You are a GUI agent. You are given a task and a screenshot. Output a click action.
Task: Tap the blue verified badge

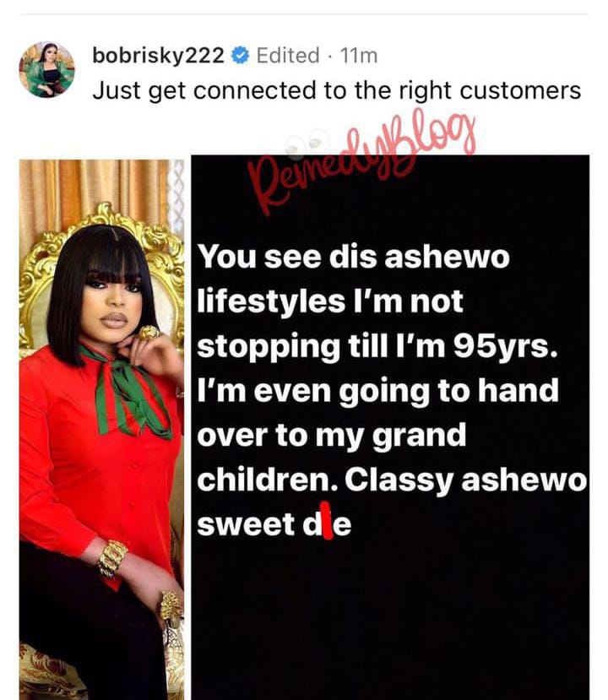(x=240, y=56)
